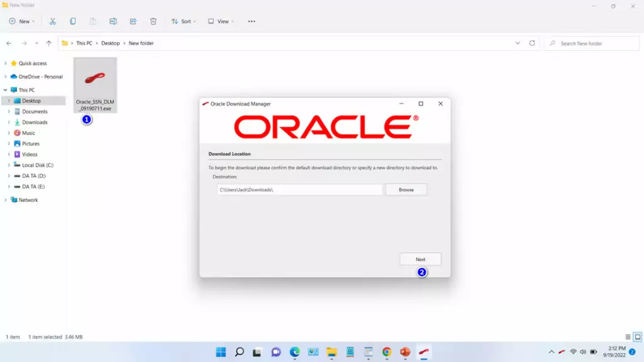644x362 pixels.
Task: Go forward using the forward arrow
Action: (x=24, y=43)
